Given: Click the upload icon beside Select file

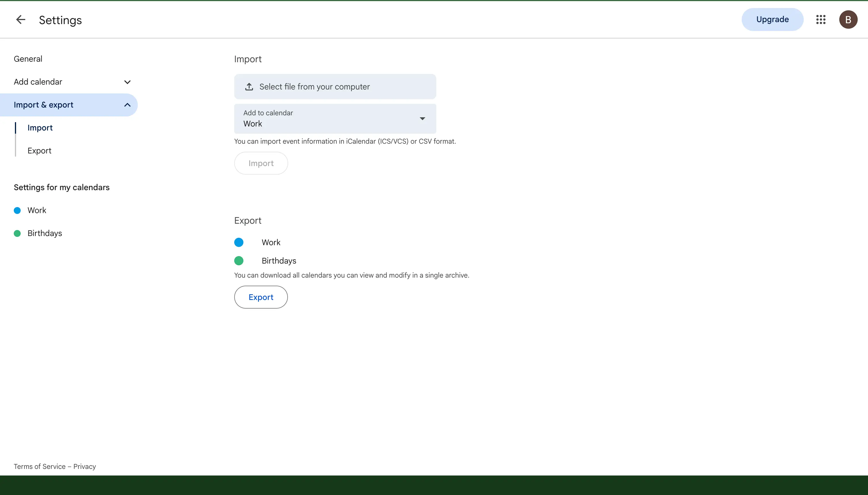Looking at the screenshot, I should [249, 87].
